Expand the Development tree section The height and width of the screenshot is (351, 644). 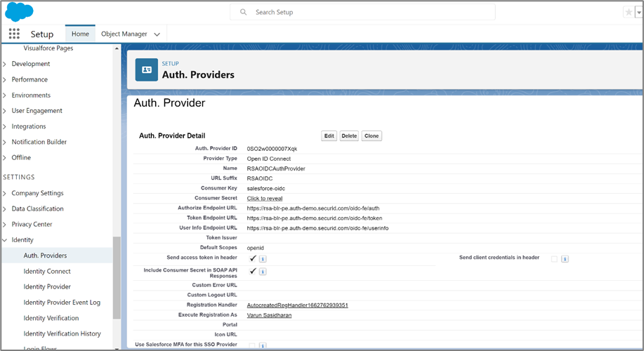(x=5, y=64)
